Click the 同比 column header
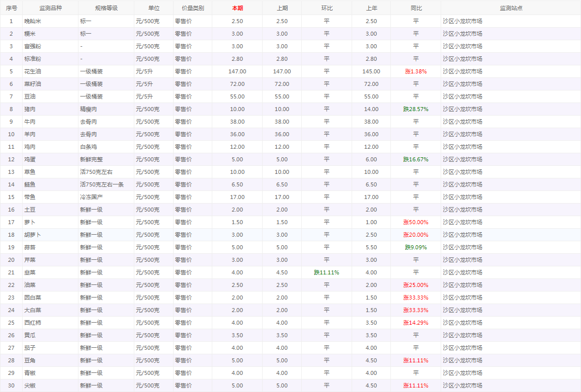 pos(416,8)
